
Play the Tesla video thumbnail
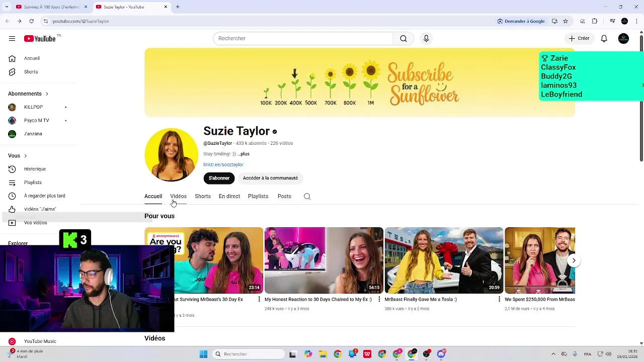coord(444,260)
